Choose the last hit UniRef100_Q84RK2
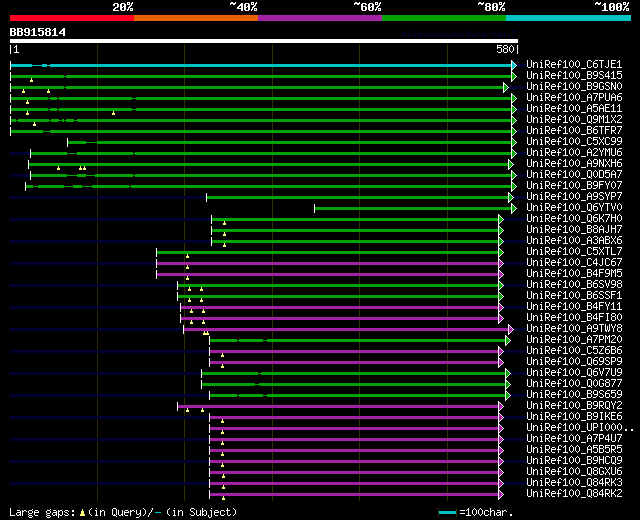The width and height of the screenshot is (640, 520). (x=574, y=494)
